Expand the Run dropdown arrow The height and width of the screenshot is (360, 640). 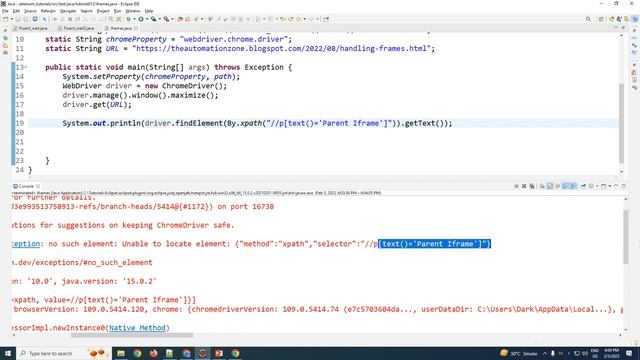tap(147, 19)
